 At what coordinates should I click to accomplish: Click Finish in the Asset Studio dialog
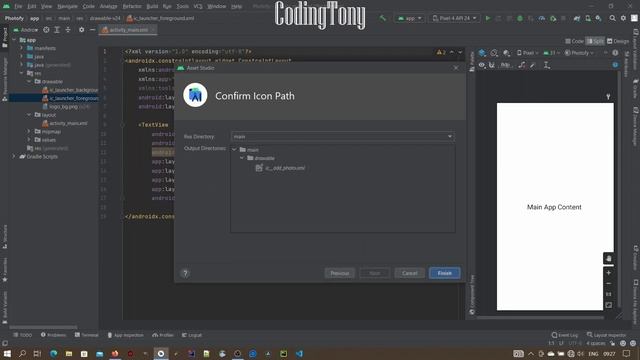click(x=444, y=273)
